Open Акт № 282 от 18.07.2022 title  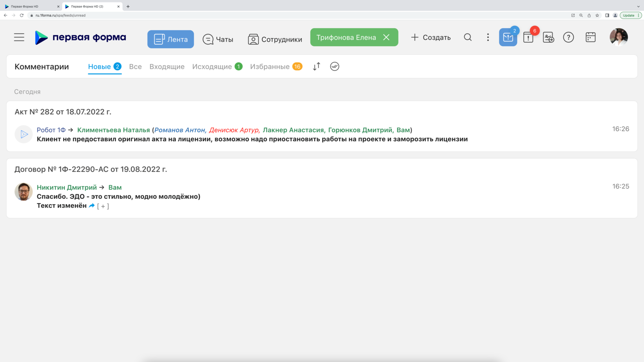click(x=63, y=112)
